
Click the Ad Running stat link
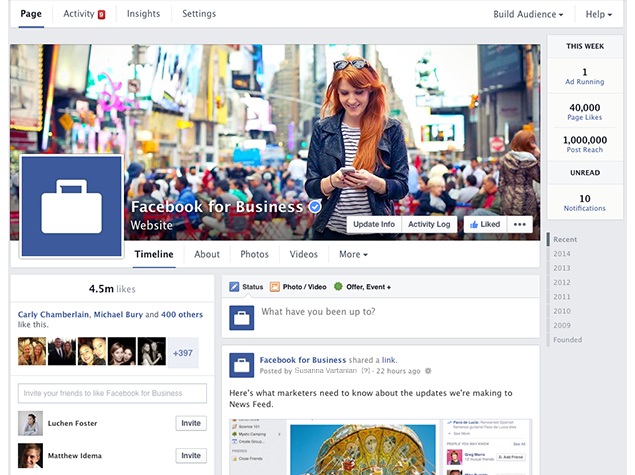click(x=584, y=82)
